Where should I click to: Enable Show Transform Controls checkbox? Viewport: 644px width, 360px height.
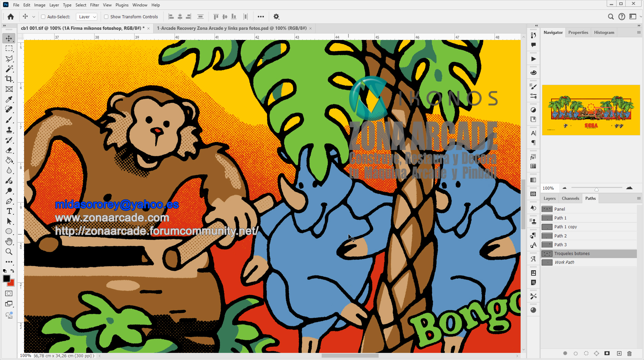click(x=106, y=17)
